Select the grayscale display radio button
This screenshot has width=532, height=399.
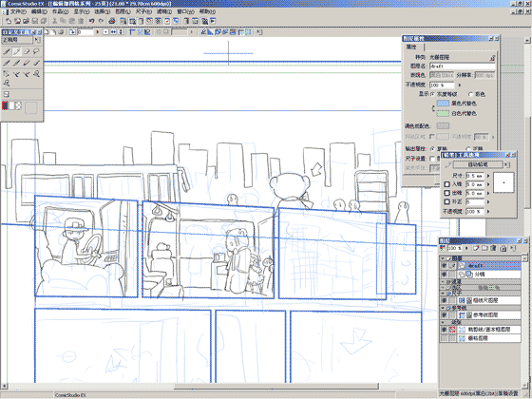(x=432, y=94)
